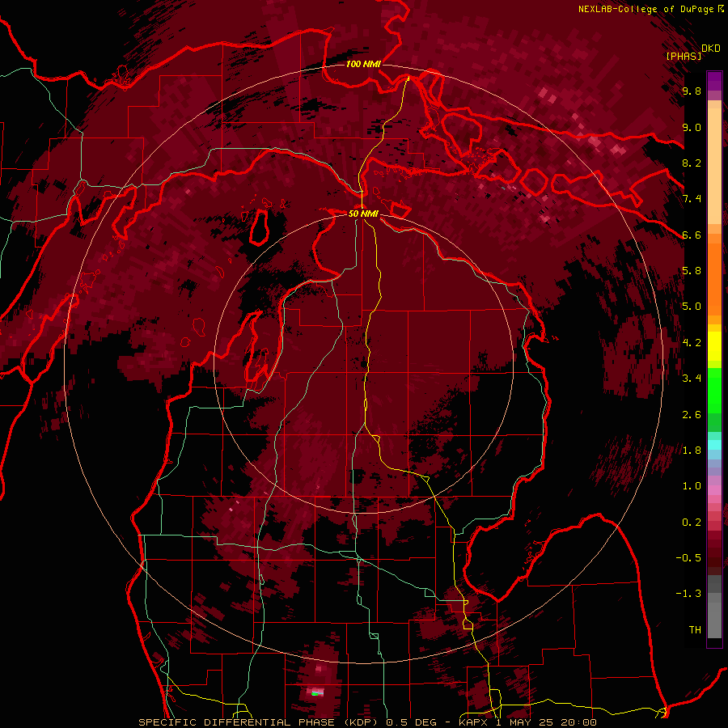Click the DKD label above the legend
728x728 pixels.
coord(711,49)
